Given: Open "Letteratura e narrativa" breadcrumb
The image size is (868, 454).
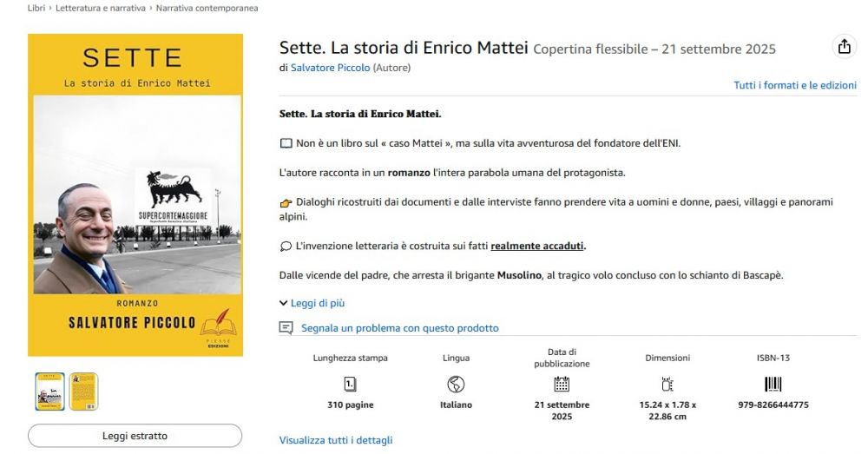Looking at the screenshot, I should [x=101, y=8].
